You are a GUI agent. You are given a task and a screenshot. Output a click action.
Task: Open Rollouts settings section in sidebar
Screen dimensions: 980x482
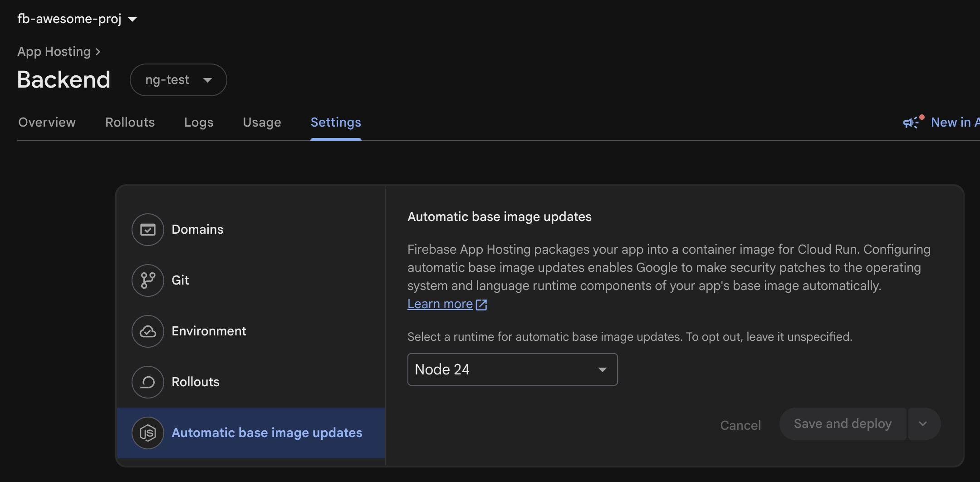pos(251,382)
